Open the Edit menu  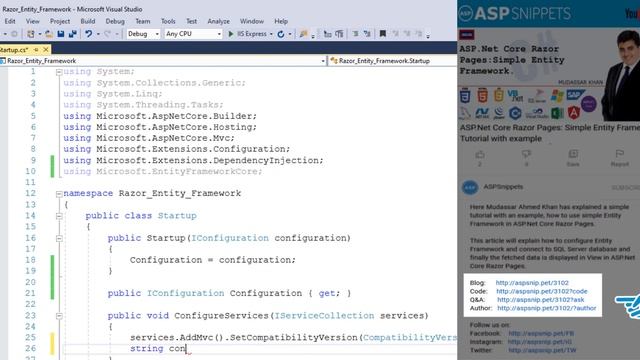(x=10, y=21)
